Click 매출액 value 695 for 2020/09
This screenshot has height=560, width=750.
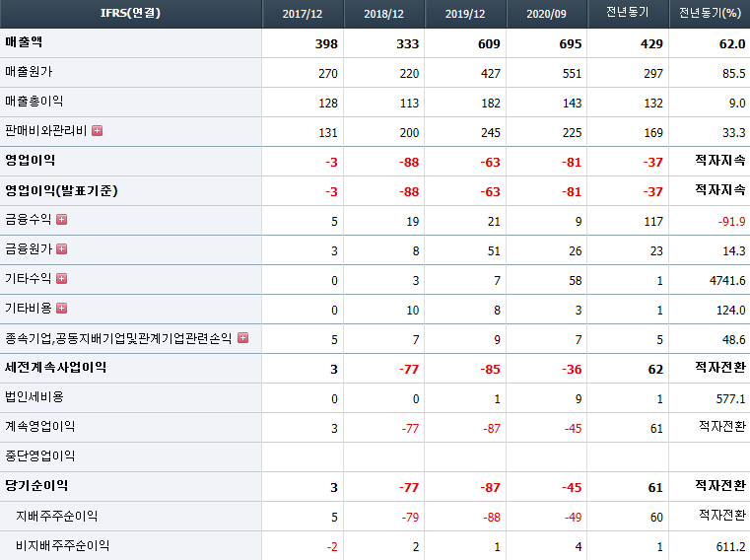571,44
